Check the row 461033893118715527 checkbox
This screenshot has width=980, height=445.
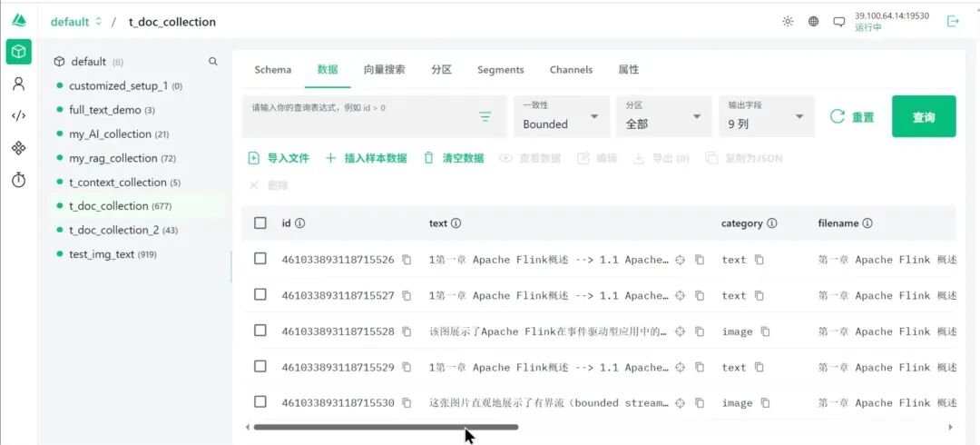point(260,294)
